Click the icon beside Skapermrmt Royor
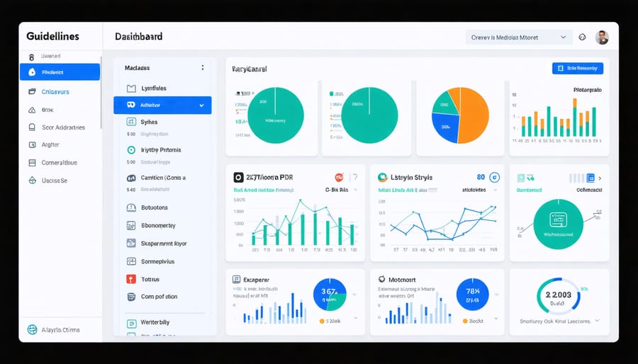This screenshot has height=364, width=638. click(x=131, y=244)
